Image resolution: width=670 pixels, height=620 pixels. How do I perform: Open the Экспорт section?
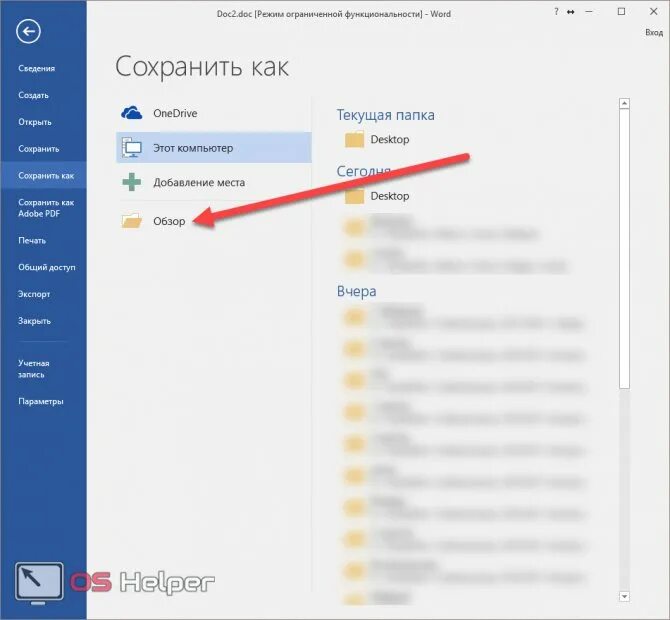pyautogui.click(x=34, y=294)
